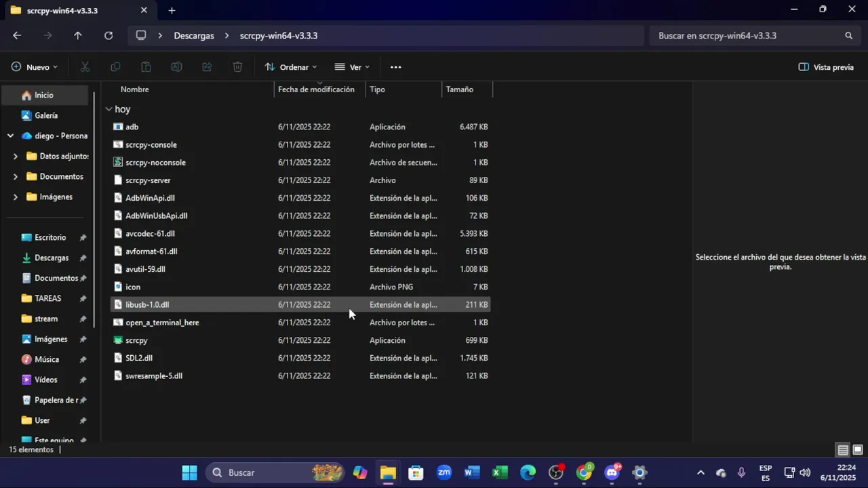Click the Copy icon in toolbar
The width and height of the screenshot is (868, 488).
tap(115, 67)
